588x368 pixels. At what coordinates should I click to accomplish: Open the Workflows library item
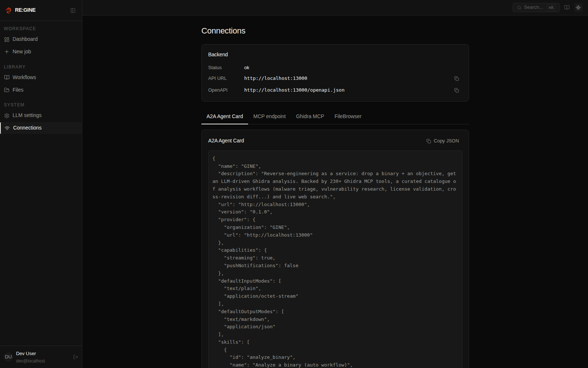(41, 77)
